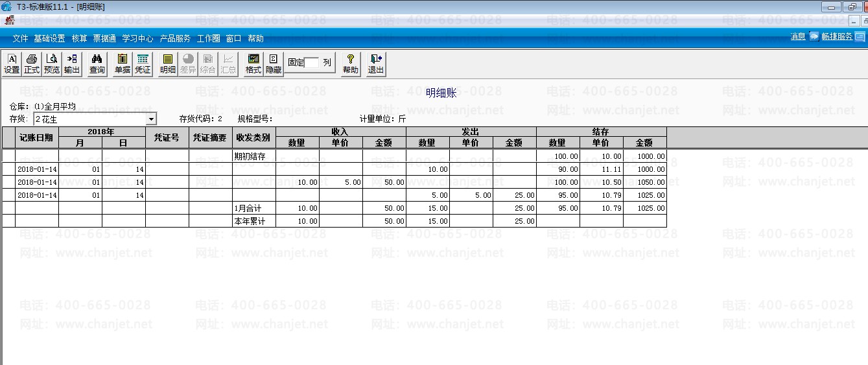Open the 窗口 menu
Image resolution: width=868 pixels, height=365 pixels.
[x=233, y=39]
